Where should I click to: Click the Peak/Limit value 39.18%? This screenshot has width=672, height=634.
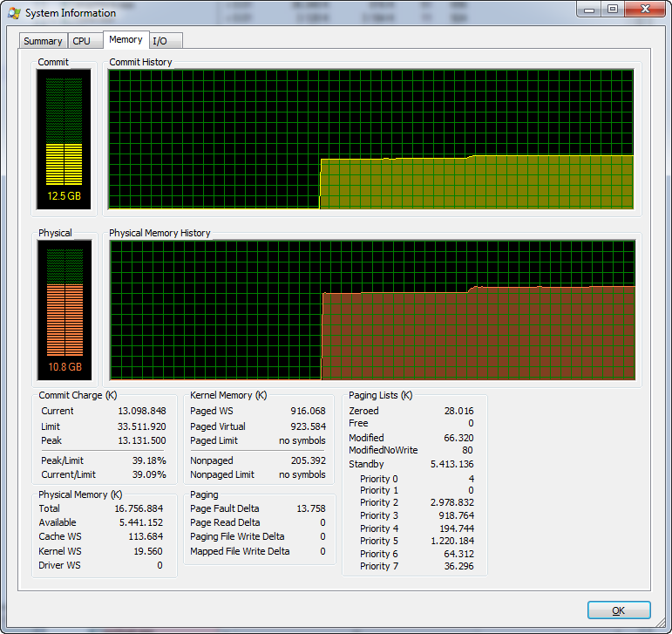point(149,460)
